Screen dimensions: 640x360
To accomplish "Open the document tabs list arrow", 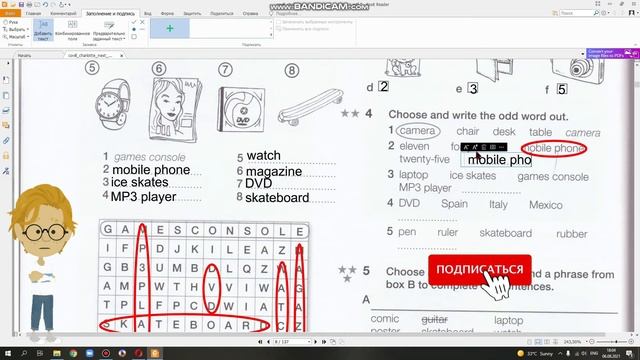I will pos(582,54).
